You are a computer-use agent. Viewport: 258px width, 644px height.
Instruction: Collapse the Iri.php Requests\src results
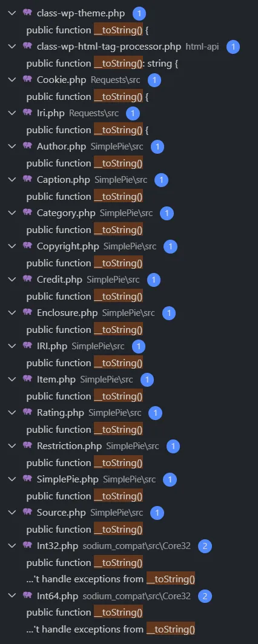12,113
